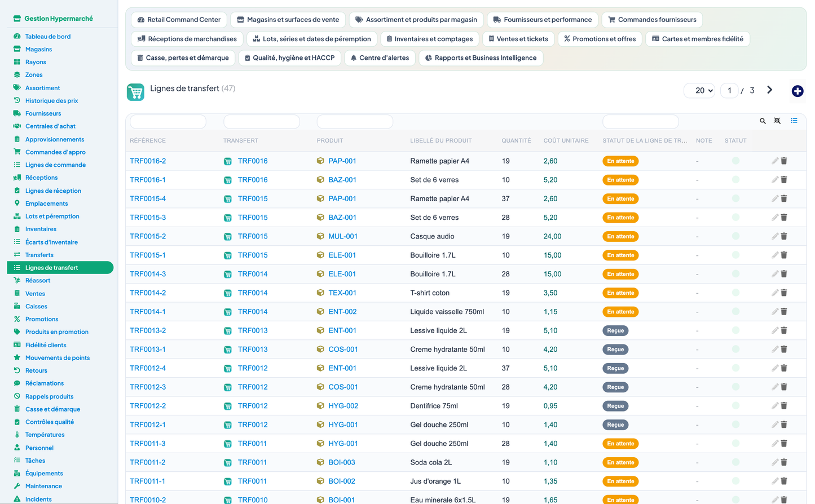Open reference link TRF0015-4
This screenshot has width=815, height=504.
pos(148,198)
